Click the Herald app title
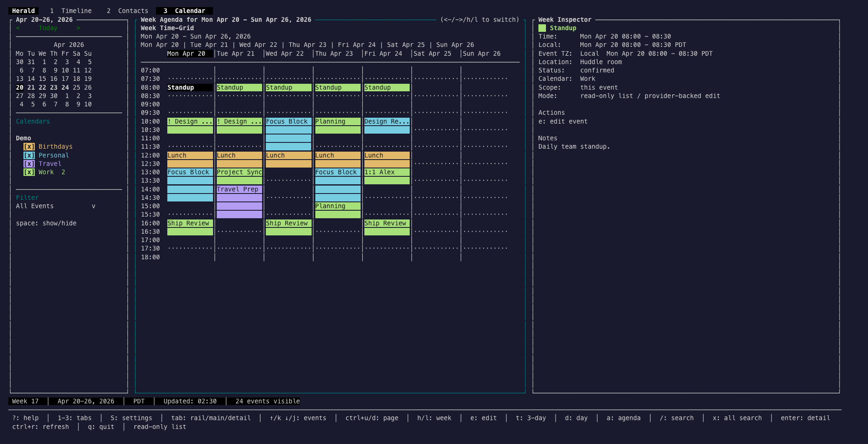This screenshot has height=444, width=868. (23, 11)
